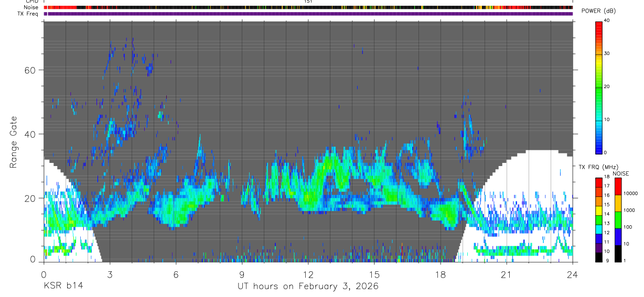The width and height of the screenshot is (644, 297).
Task: Click the 40 label on POWER scale
Action: (606, 21)
